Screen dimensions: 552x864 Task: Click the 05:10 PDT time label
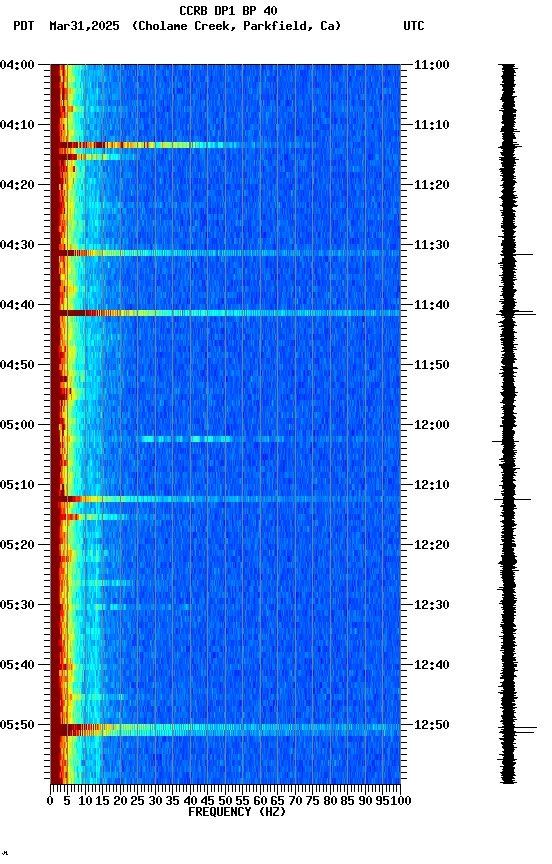coord(17,485)
